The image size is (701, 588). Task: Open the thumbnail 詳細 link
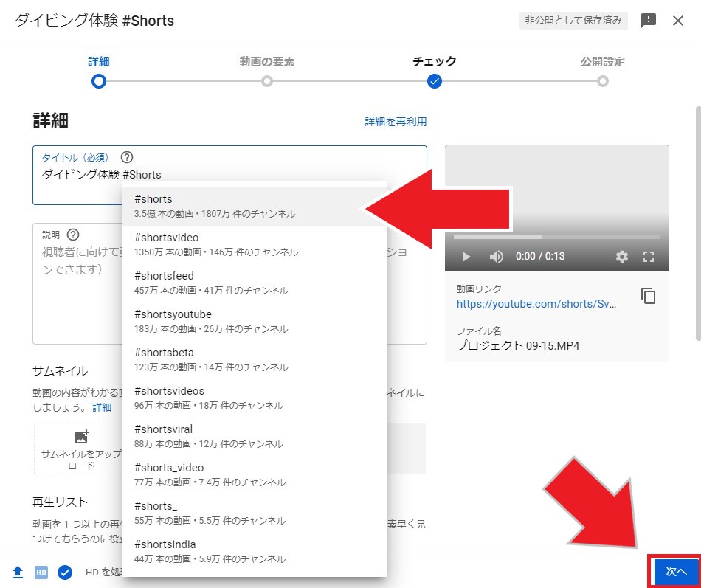point(102,407)
